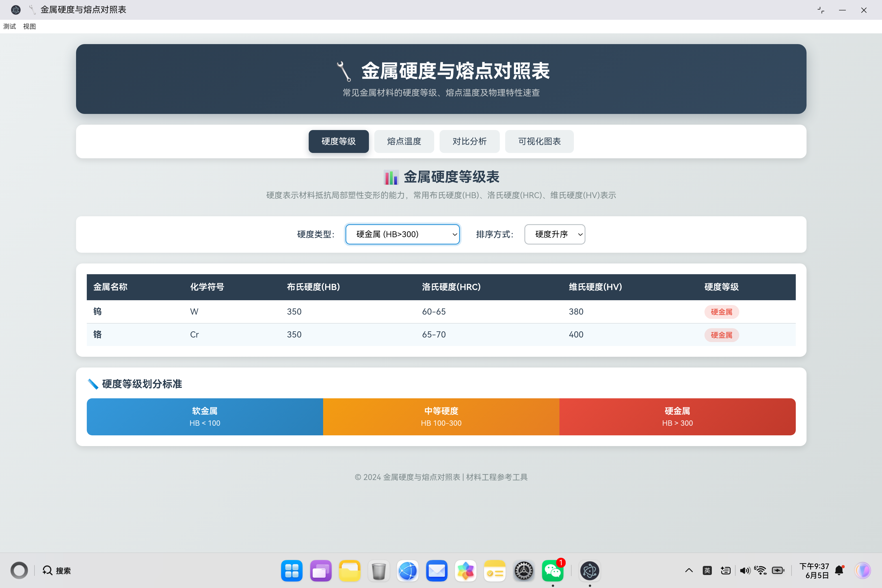Screen dimensions: 882x588
Task: Click the 硬金属 badge in the 铬 row
Action: click(721, 335)
